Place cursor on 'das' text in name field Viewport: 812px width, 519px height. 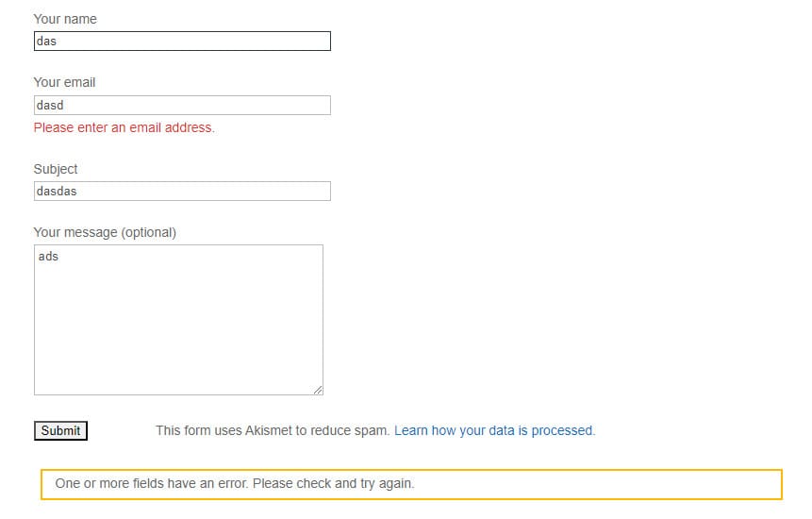click(x=46, y=42)
